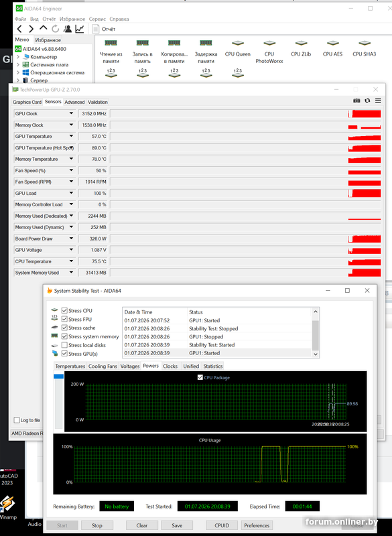Toggle the Stress CPU checkbox

(x=64, y=310)
